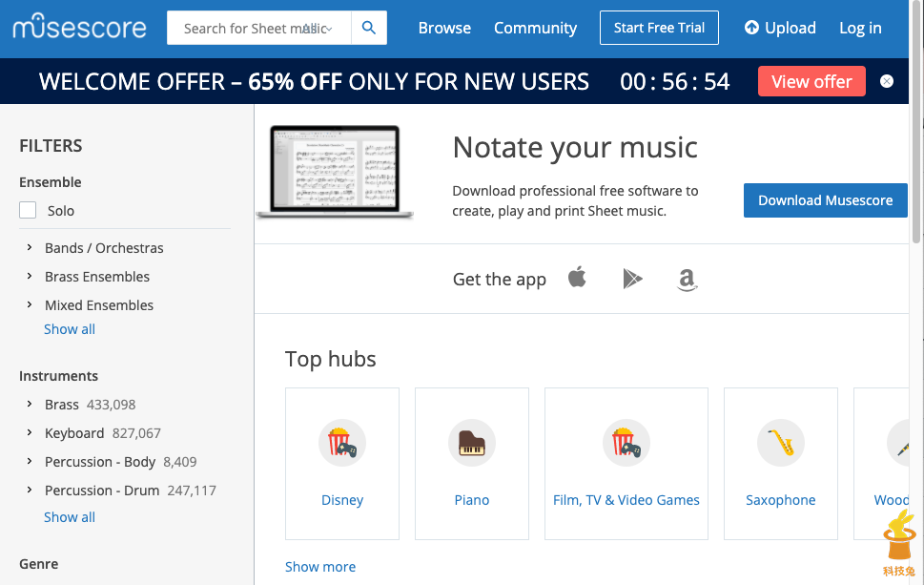Select the Keyboard 827,067 filter label
This screenshot has width=924, height=585.
[x=103, y=433]
